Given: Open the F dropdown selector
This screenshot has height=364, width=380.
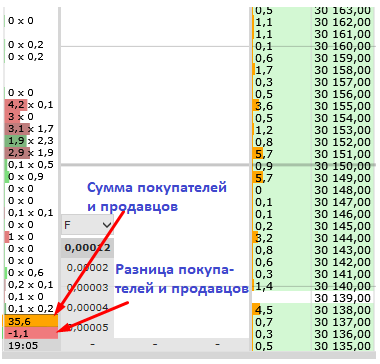Looking at the screenshot, I should pos(87,225).
